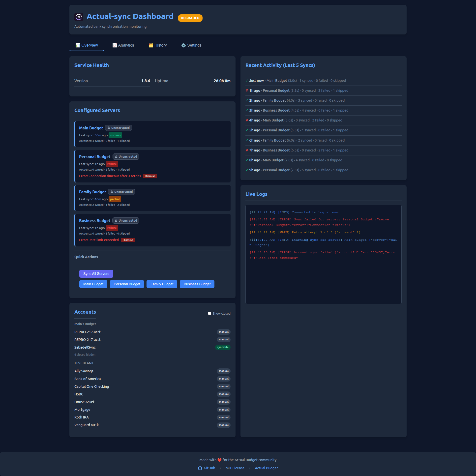Click the Roth IRA account row
The width and height of the screenshot is (476, 476).
tap(152, 417)
